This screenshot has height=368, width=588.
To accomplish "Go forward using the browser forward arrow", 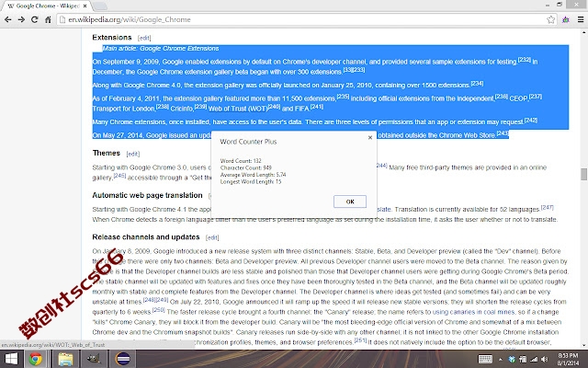I will click(x=21, y=19).
